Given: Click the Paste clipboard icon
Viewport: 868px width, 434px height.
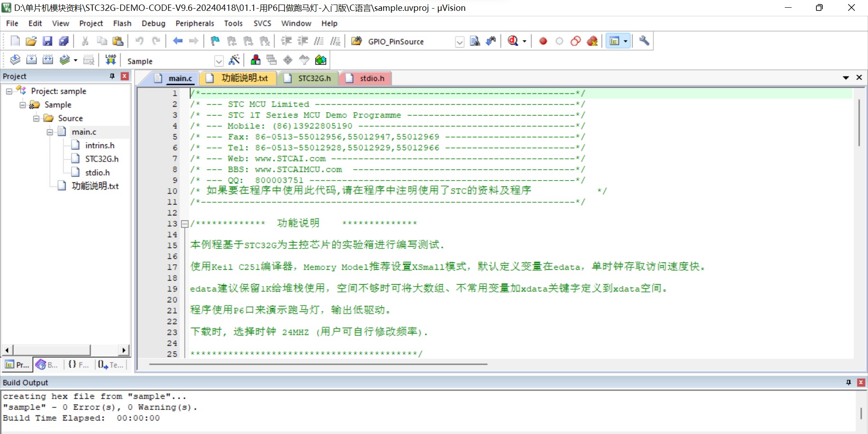Looking at the screenshot, I should pos(118,41).
